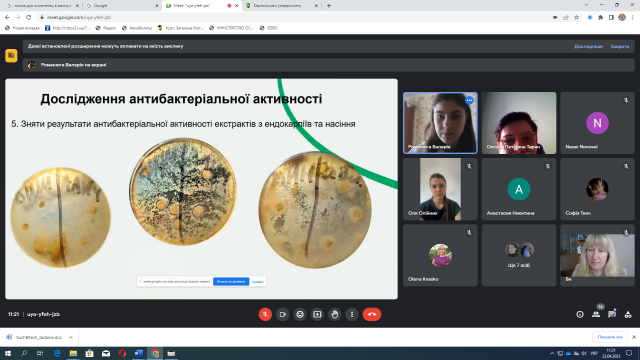Click the Оля Олійник video tile
The height and width of the screenshot is (360, 640).
pyautogui.click(x=440, y=189)
